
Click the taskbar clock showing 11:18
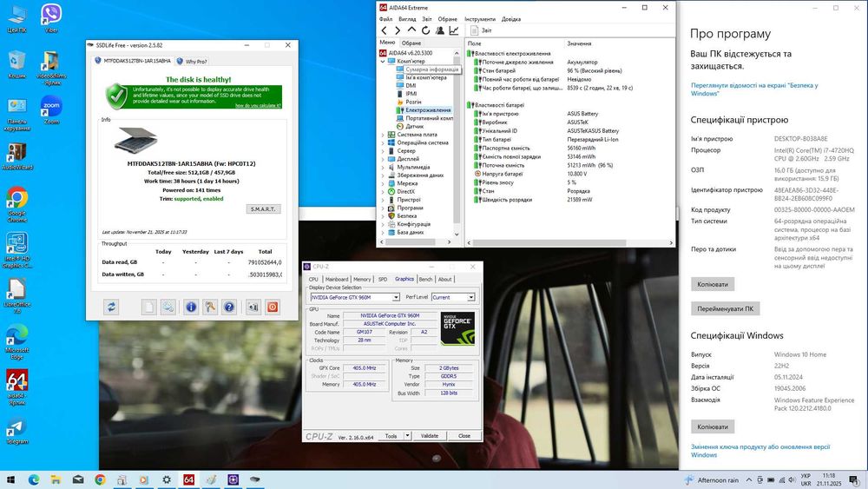tap(829, 479)
